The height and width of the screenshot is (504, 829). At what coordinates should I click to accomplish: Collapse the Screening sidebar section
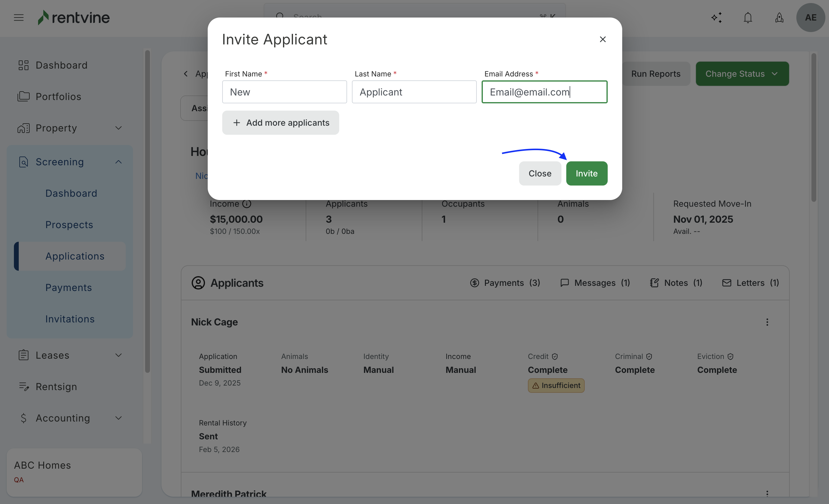click(119, 162)
